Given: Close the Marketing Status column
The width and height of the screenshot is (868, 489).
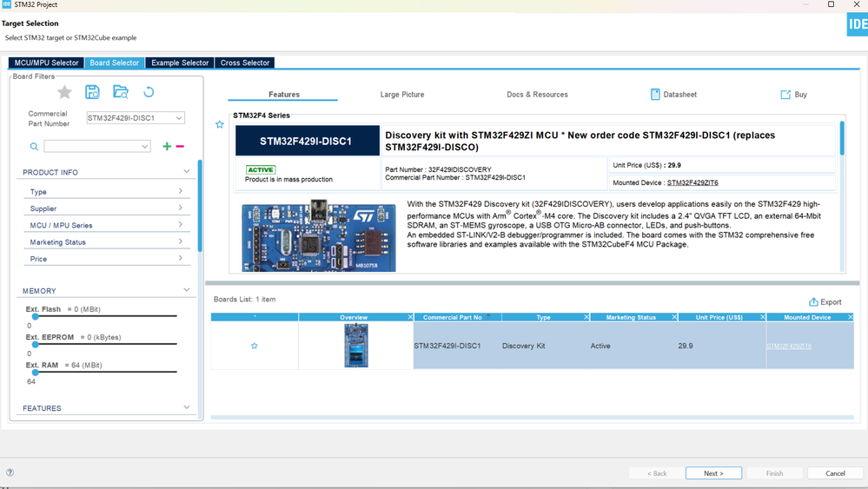Looking at the screenshot, I should 674,317.
